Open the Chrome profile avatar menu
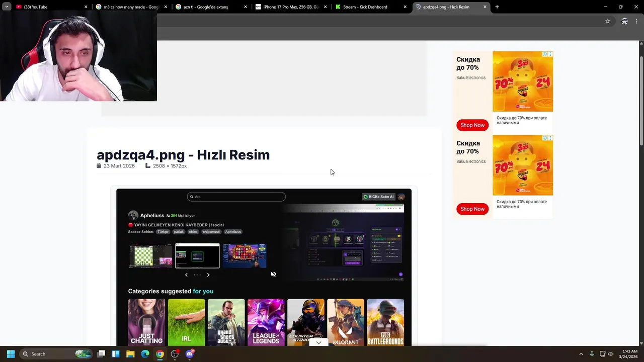 (x=624, y=21)
